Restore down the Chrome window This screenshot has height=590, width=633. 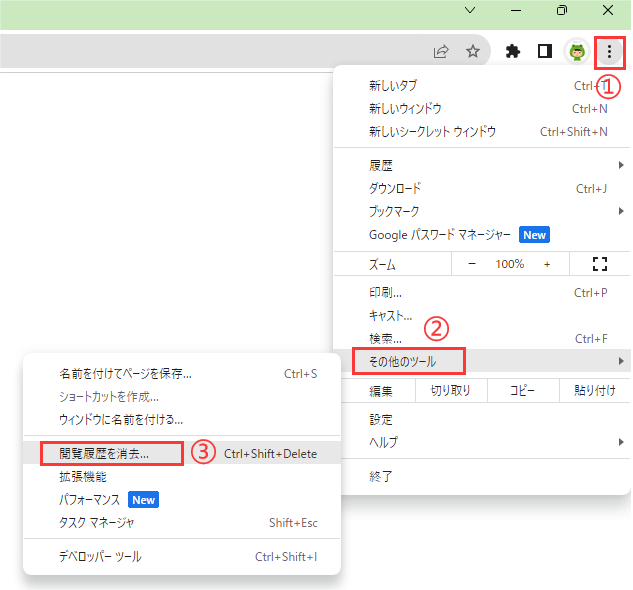coord(562,10)
